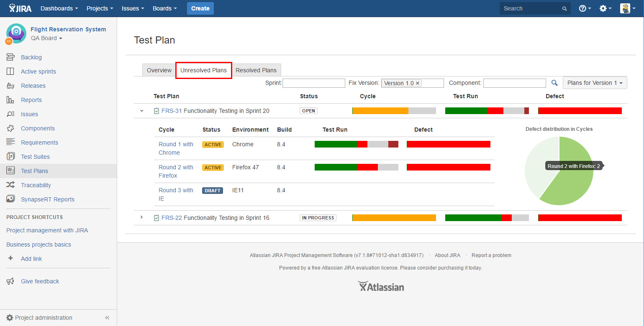
Task: Collapse the sidebar with the double chevron
Action: [x=107, y=318]
